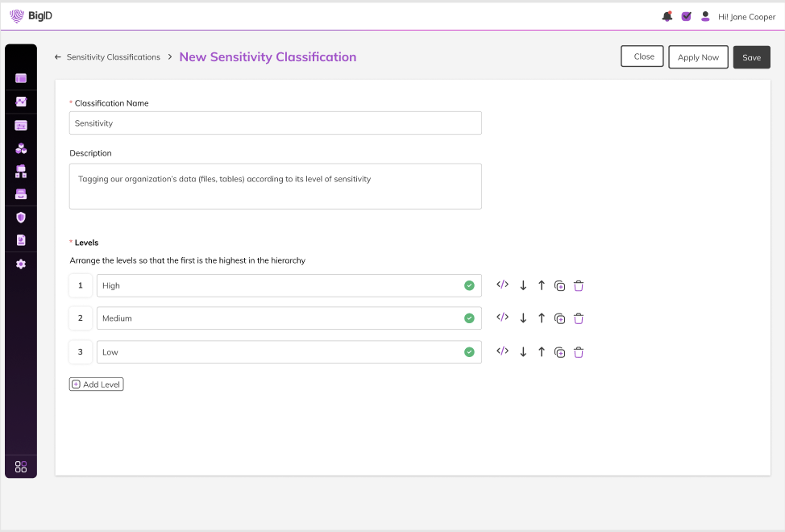Delete the Low level
Screen dimensions: 785x532
[578, 352]
